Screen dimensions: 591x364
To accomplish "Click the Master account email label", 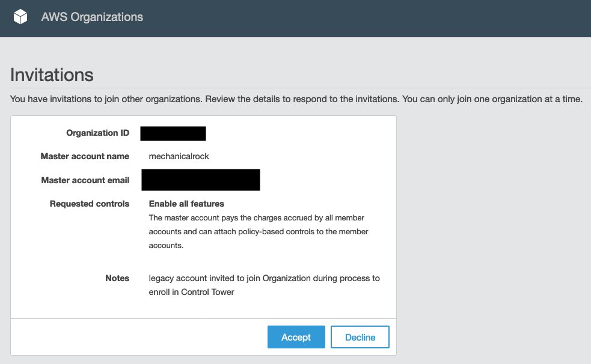I will pos(85,180).
